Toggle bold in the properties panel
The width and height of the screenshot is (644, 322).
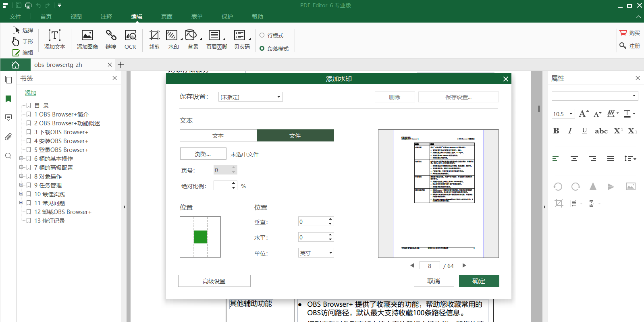pos(556,131)
